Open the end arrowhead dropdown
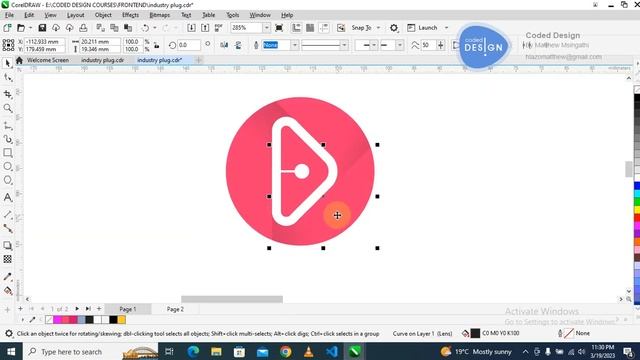640x360 pixels. [400, 45]
